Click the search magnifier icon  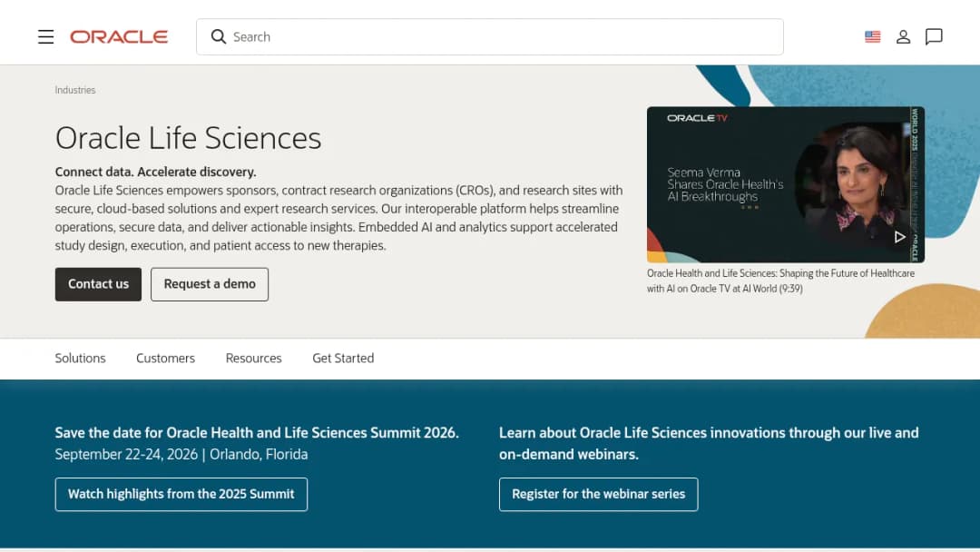(218, 37)
